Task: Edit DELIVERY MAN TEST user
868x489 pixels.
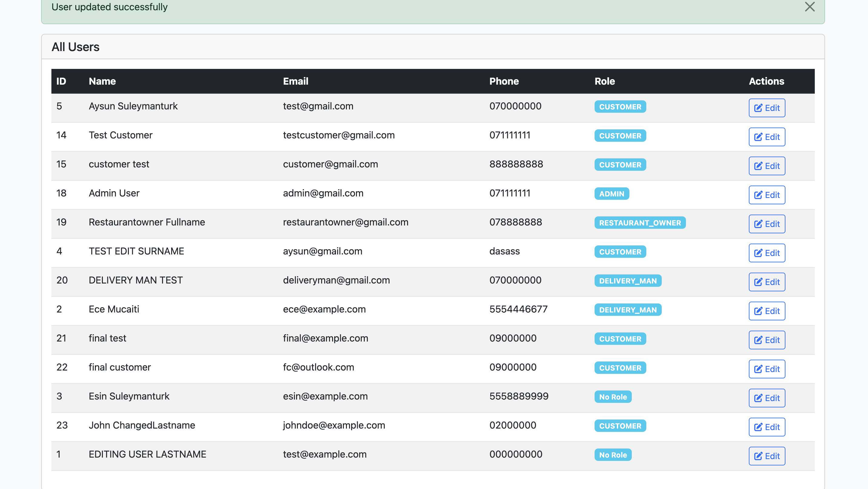Action: (x=767, y=282)
